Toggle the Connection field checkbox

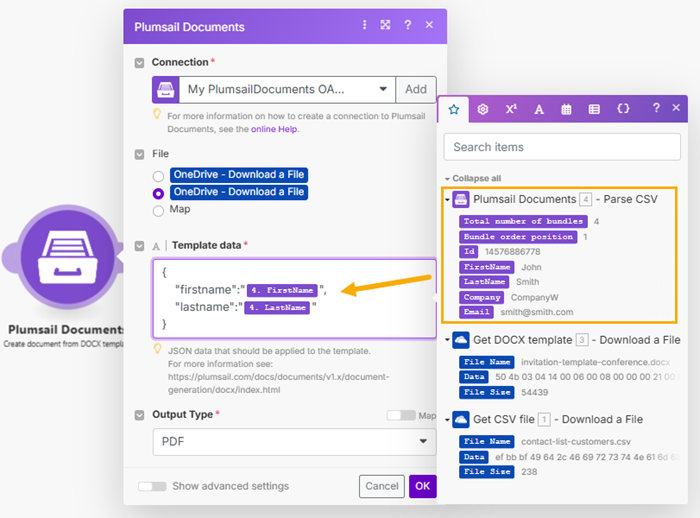click(x=139, y=63)
